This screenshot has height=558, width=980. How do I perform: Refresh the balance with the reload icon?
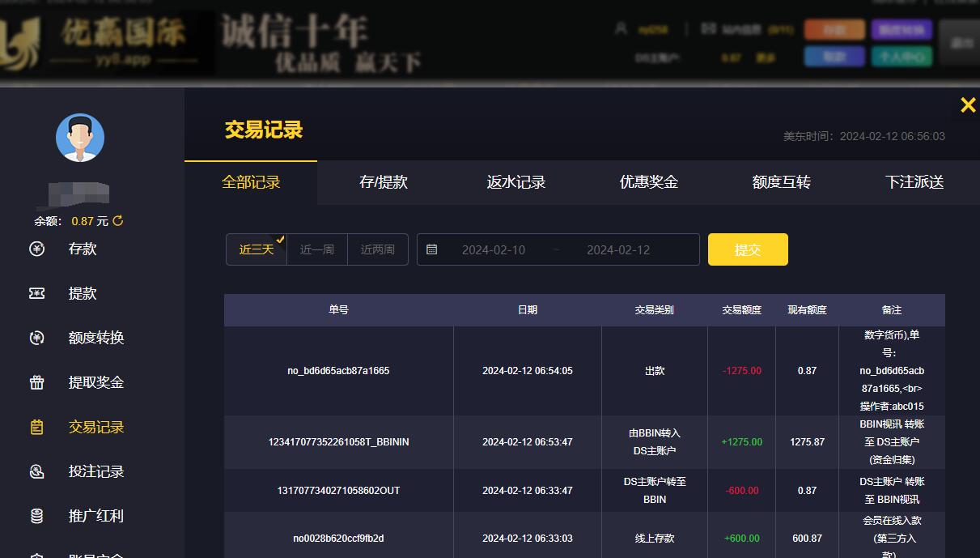(118, 221)
